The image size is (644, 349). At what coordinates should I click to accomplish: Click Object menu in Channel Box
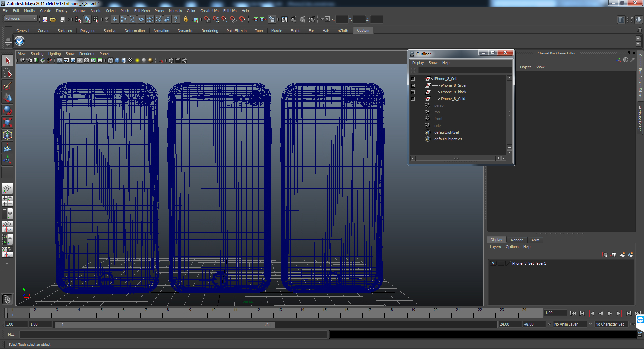click(525, 67)
